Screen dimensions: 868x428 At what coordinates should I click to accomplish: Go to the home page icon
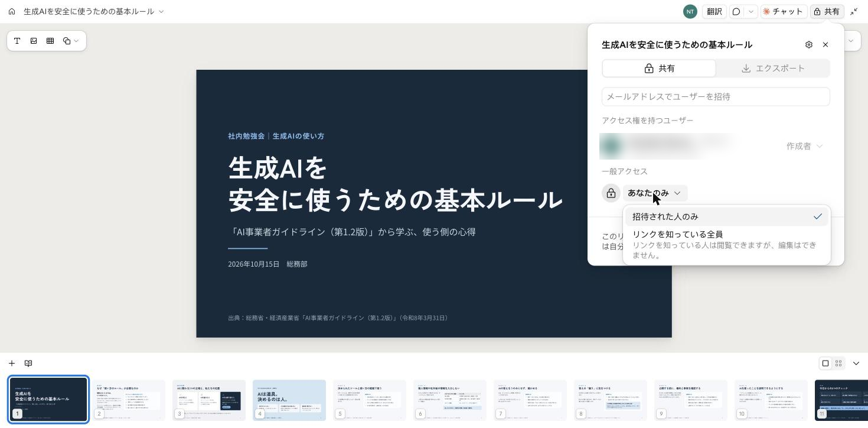pyautogui.click(x=12, y=11)
